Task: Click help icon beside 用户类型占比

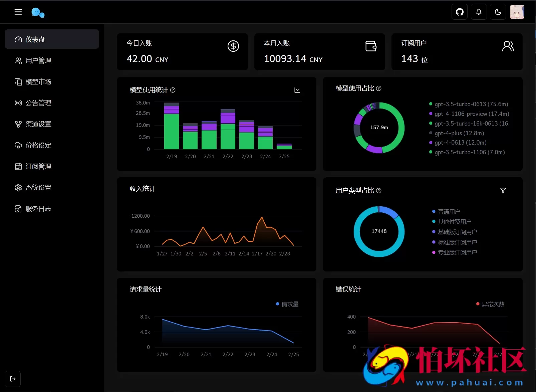Action: point(379,191)
